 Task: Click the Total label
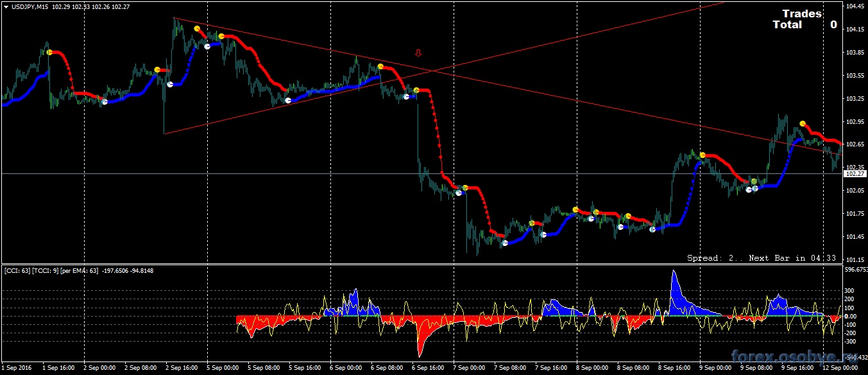coord(787,24)
